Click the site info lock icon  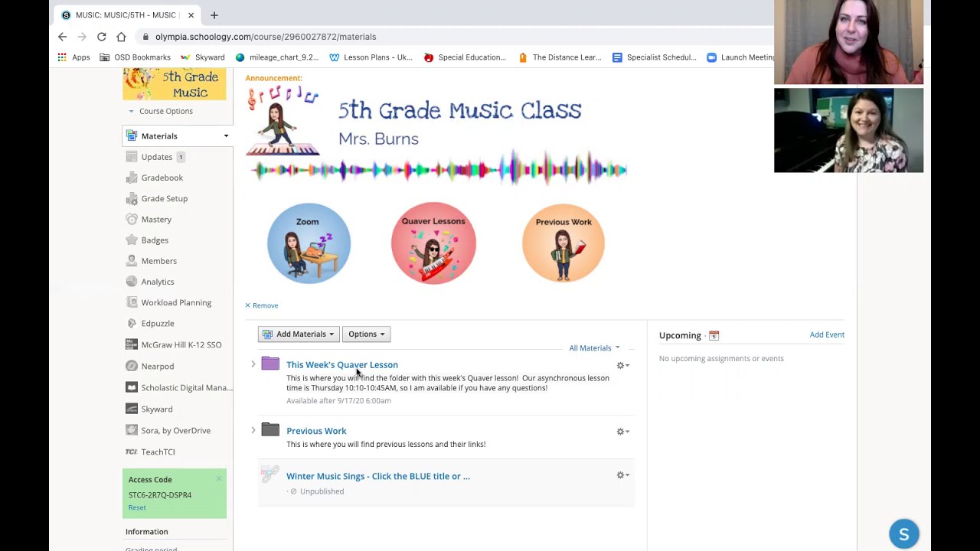pyautogui.click(x=145, y=37)
